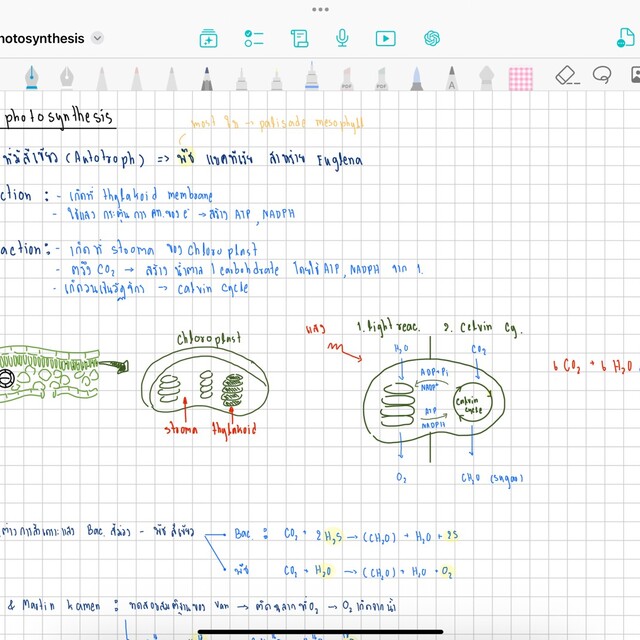
Task: Open the AI assistant swirl icon
Action: point(432,38)
